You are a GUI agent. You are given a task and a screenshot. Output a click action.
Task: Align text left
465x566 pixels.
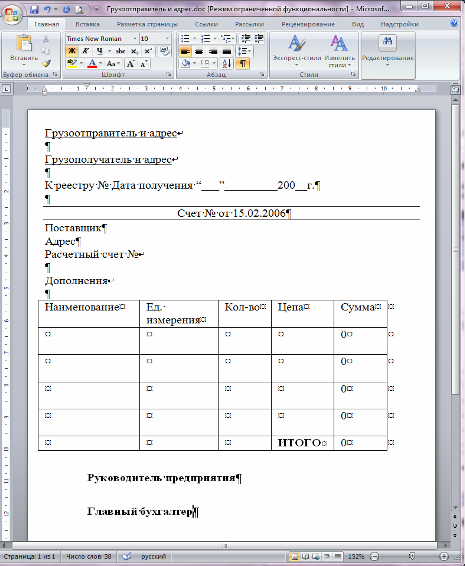[x=185, y=51]
